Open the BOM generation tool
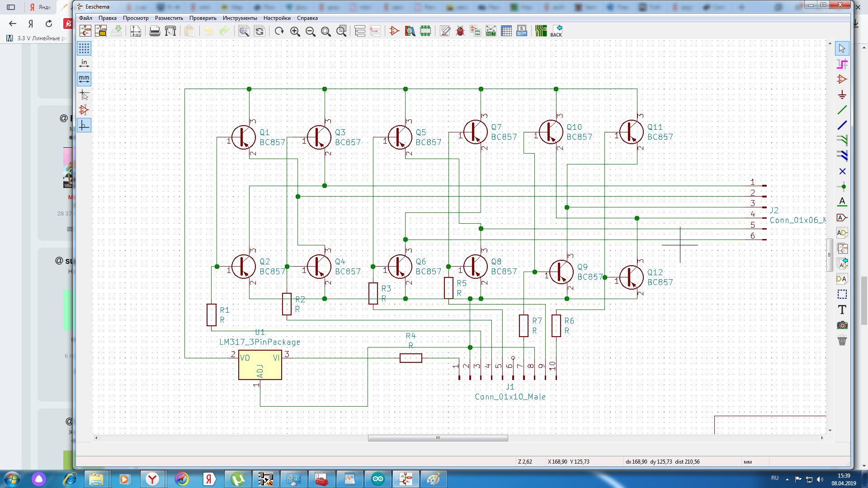 [522, 31]
